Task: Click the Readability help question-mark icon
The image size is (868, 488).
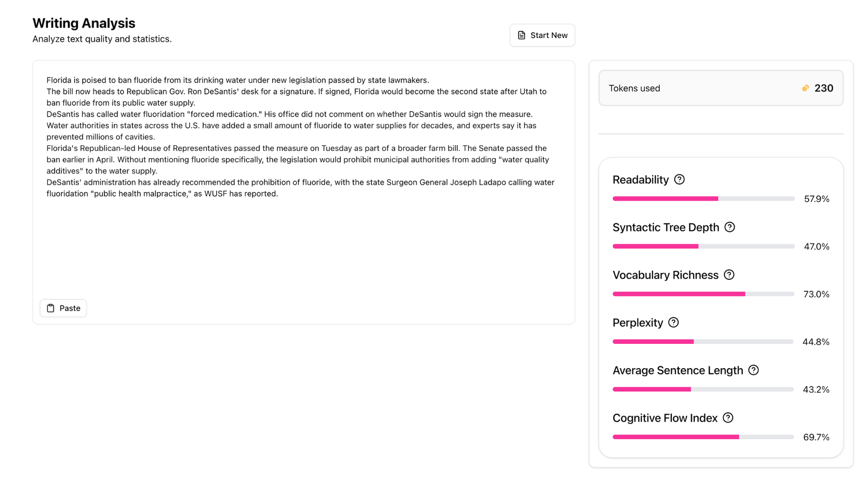Action: 679,180
